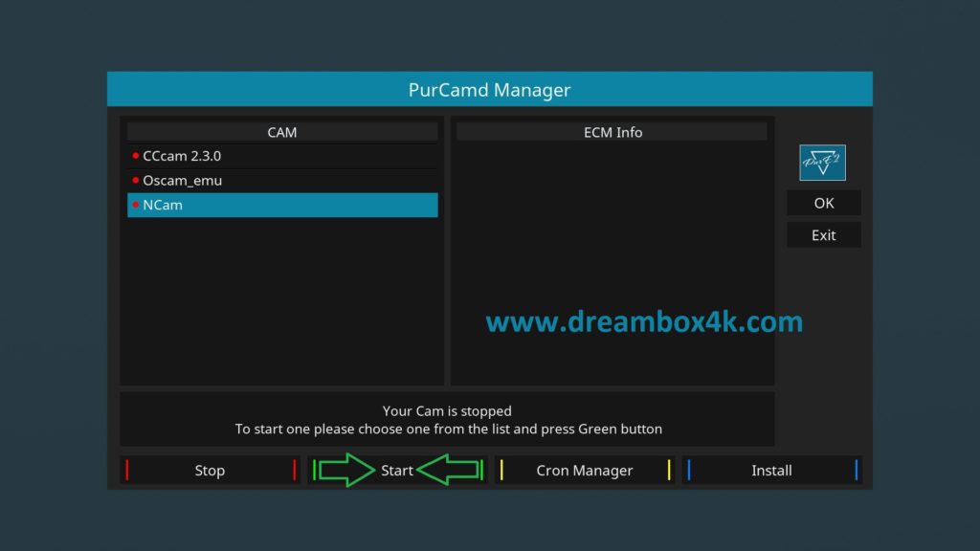Click the blue Install button
The height and width of the screenshot is (551, 980).
tap(772, 470)
